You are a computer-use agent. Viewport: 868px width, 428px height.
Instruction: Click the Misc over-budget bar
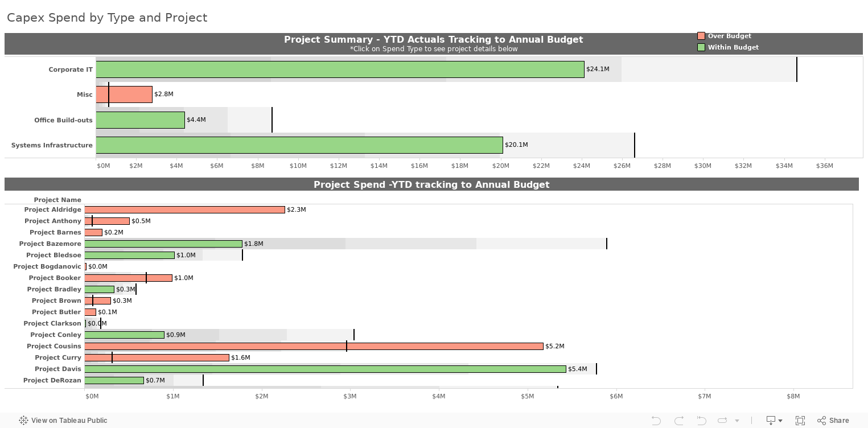click(x=124, y=94)
